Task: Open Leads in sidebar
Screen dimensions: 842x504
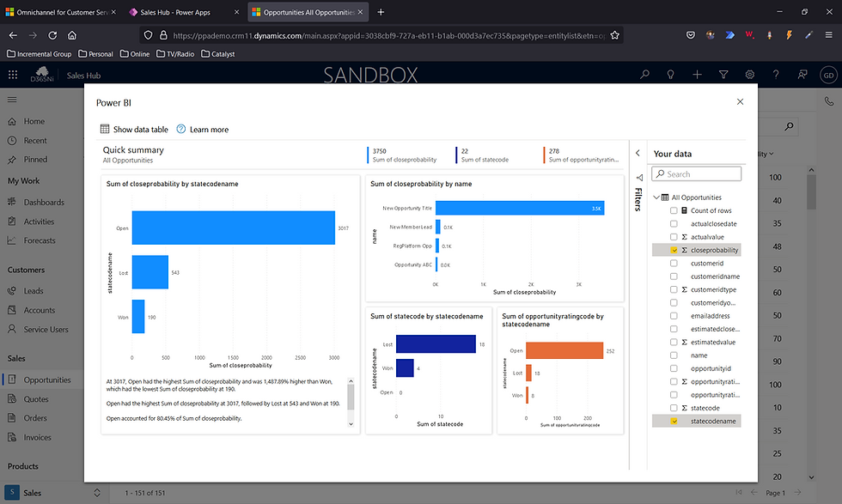Action: pos(34,291)
